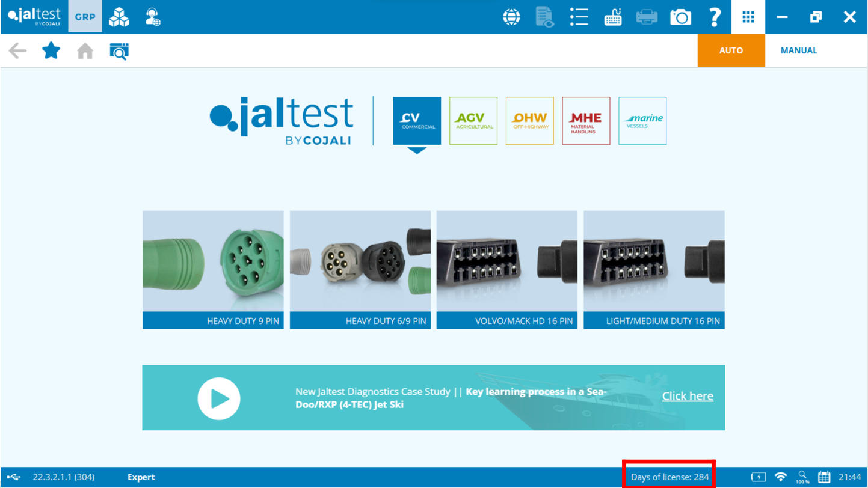
Task: Follow the 'Click here' link
Action: pyautogui.click(x=688, y=396)
